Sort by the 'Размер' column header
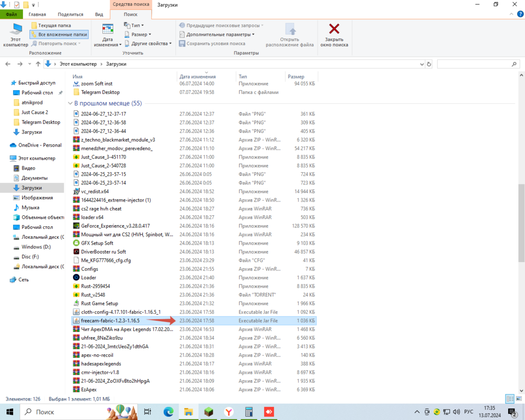This screenshot has width=525, height=420. [296, 76]
